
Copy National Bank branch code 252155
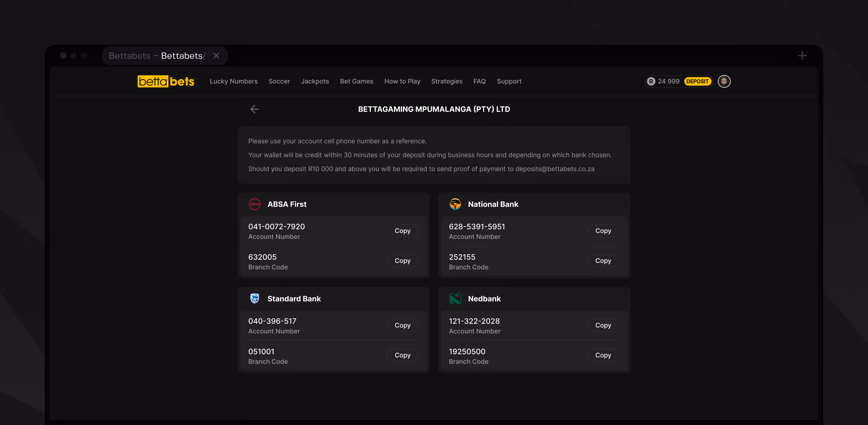point(603,261)
